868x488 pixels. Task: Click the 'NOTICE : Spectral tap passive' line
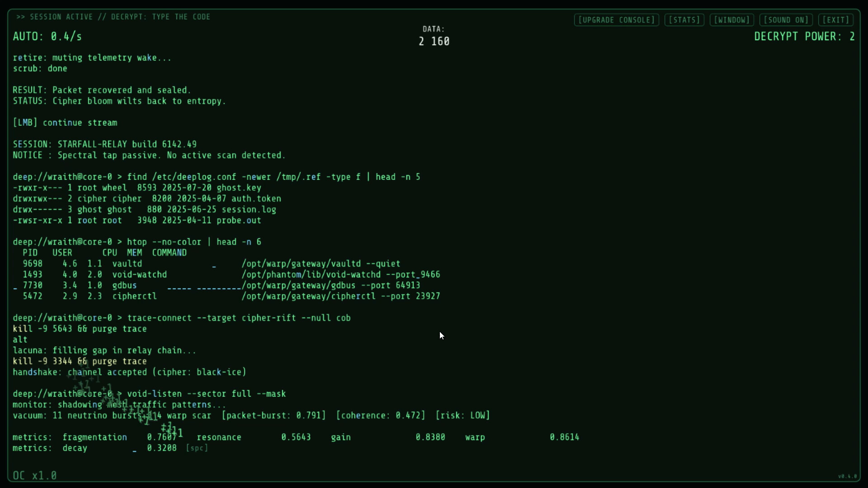click(149, 155)
